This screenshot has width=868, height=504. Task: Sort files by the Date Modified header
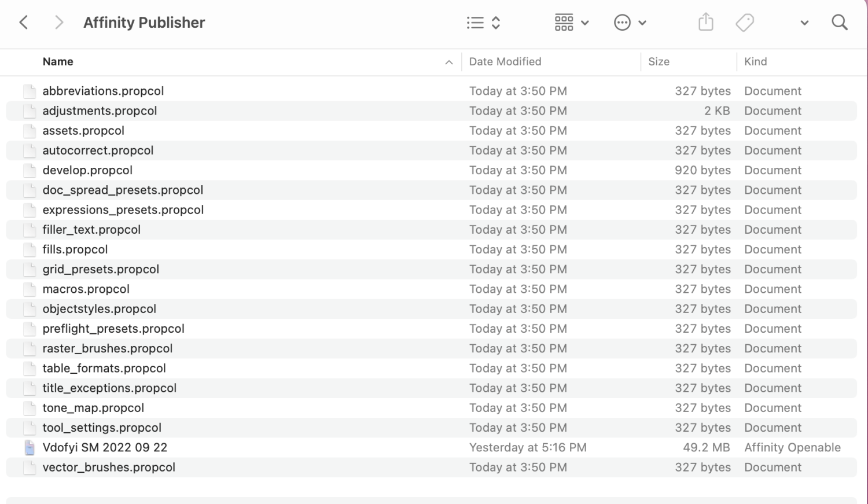tap(505, 61)
